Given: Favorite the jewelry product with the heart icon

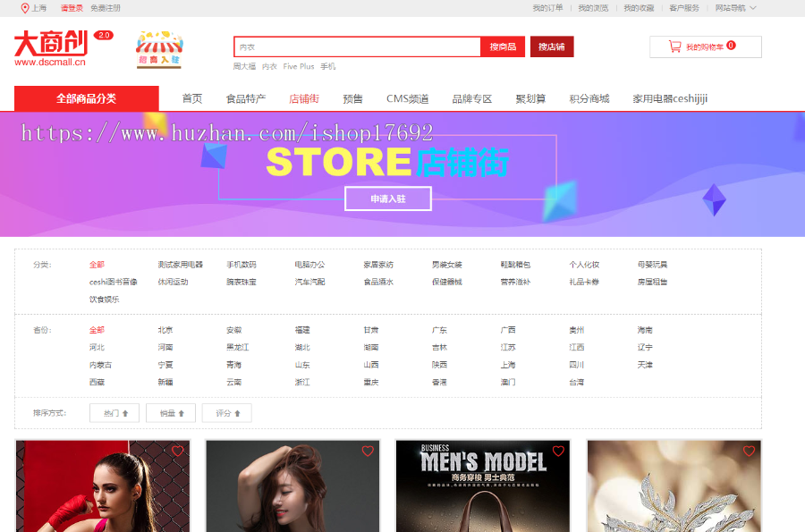Looking at the screenshot, I should coord(750,452).
